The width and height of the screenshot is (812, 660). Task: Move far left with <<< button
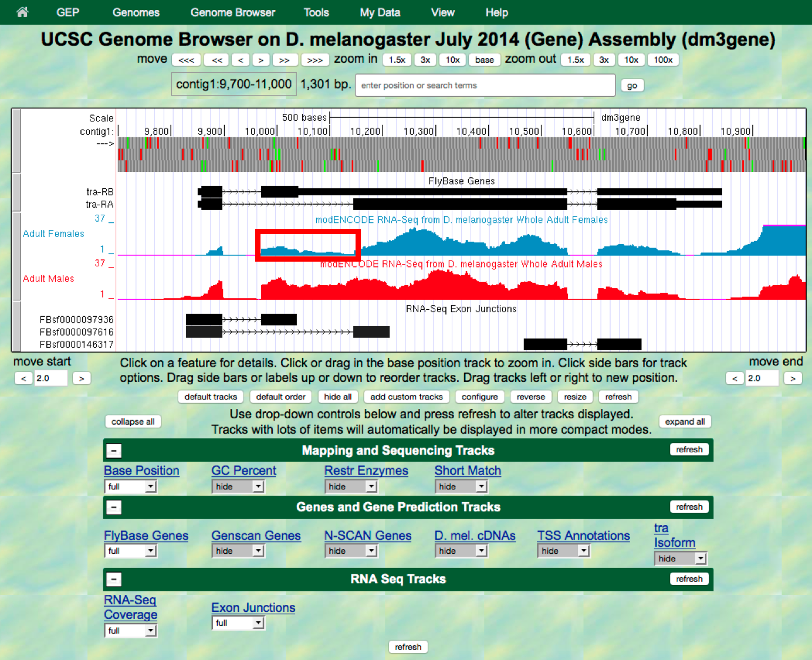coord(186,60)
